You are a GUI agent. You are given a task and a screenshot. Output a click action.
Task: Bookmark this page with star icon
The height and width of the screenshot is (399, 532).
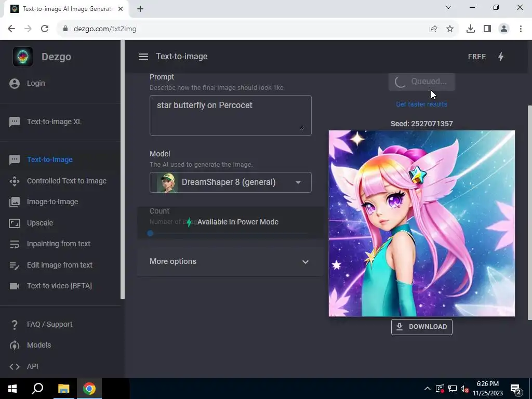(x=450, y=29)
